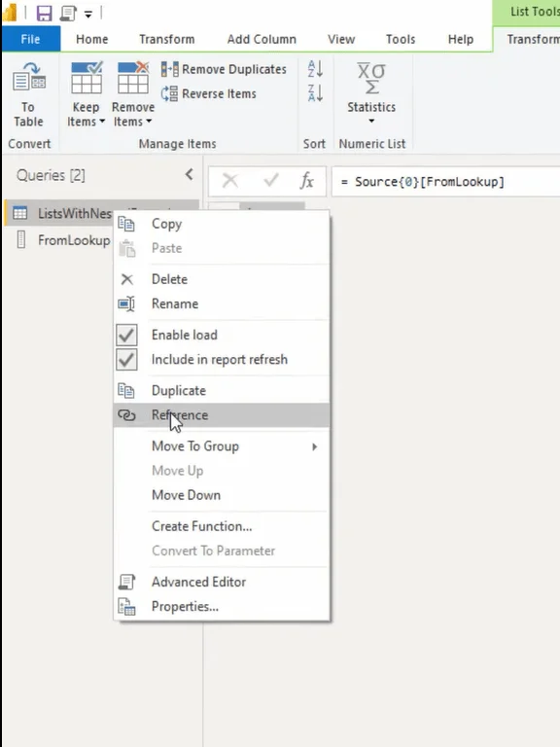This screenshot has width=560, height=747.
Task: Sort descending with the Z-A icon
Action: pyautogui.click(x=315, y=93)
